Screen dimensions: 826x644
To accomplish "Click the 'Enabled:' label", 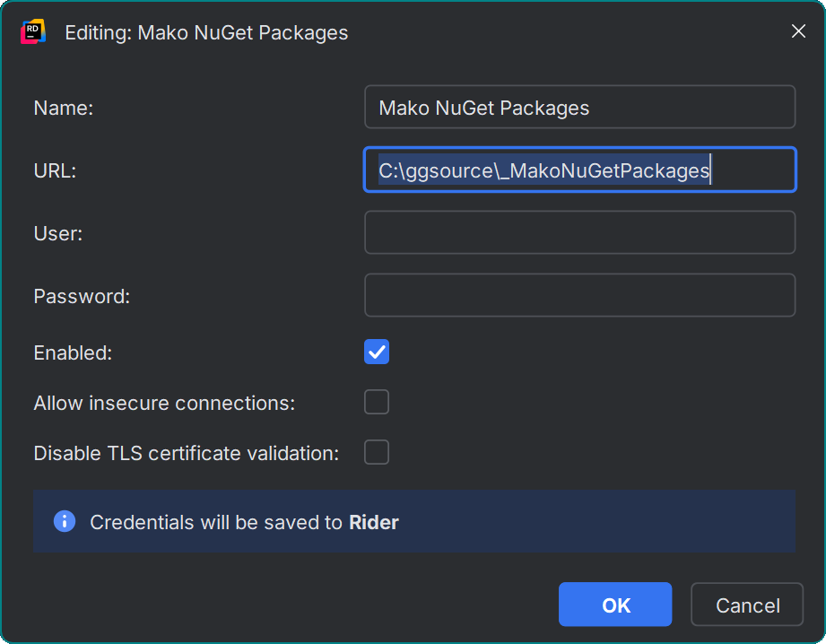I will 73,352.
